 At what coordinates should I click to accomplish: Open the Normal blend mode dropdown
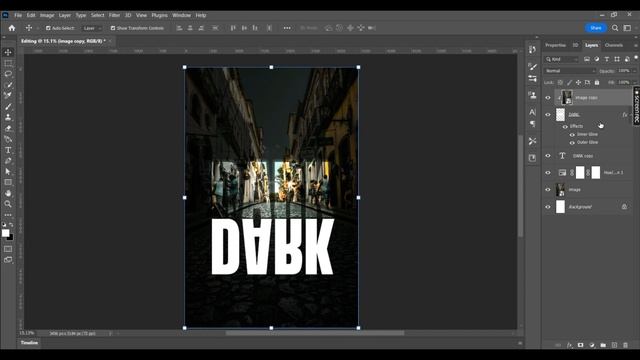(x=570, y=71)
